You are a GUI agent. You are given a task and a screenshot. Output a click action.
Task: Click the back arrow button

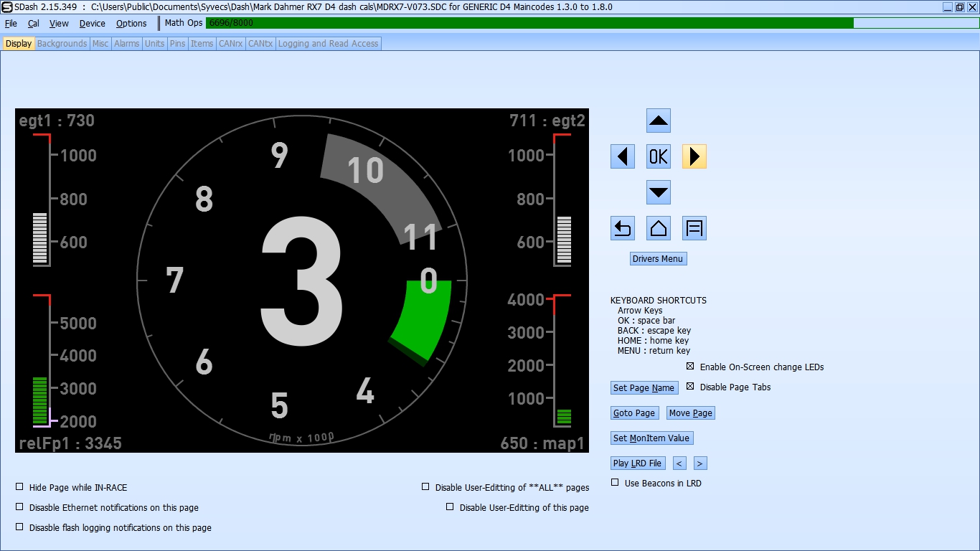coord(622,228)
